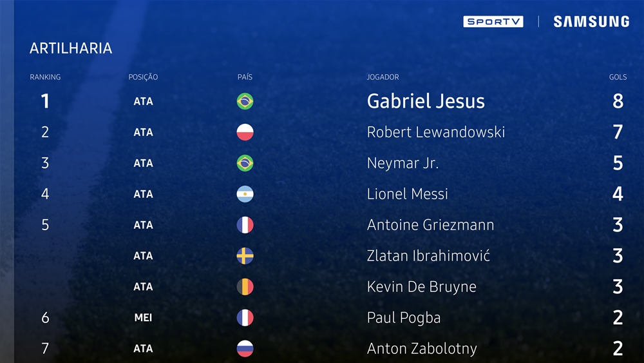The height and width of the screenshot is (363, 644).
Task: Open the Gabriel Jesus player entry
Action: pos(426,101)
